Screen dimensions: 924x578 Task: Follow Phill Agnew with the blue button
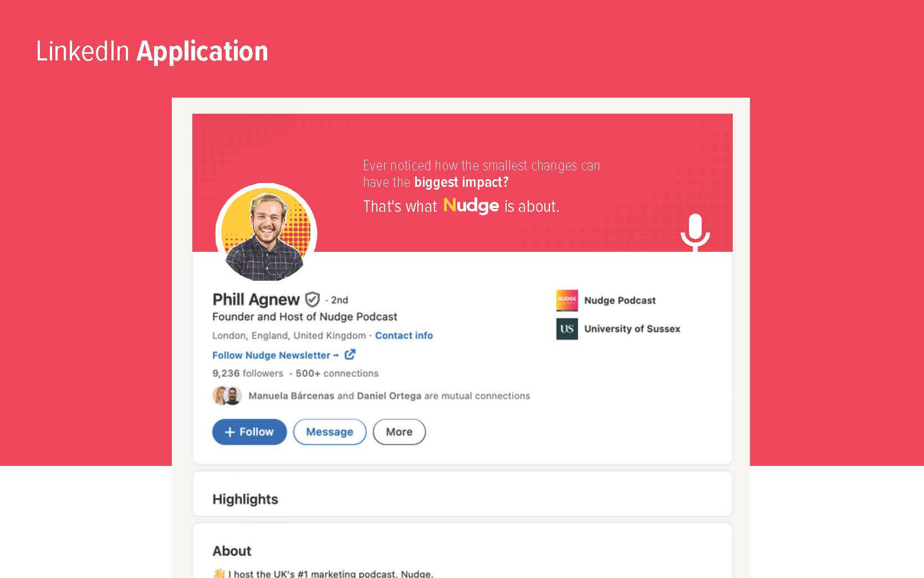[249, 432]
